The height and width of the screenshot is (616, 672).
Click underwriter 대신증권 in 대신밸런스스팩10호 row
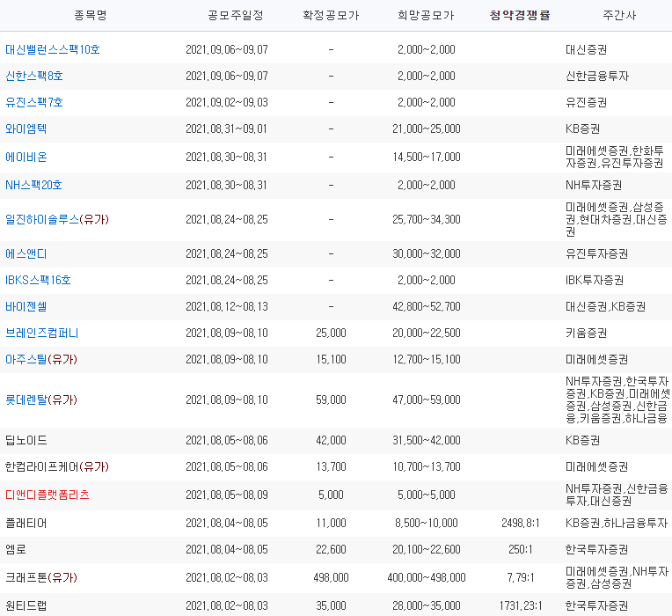587,50
